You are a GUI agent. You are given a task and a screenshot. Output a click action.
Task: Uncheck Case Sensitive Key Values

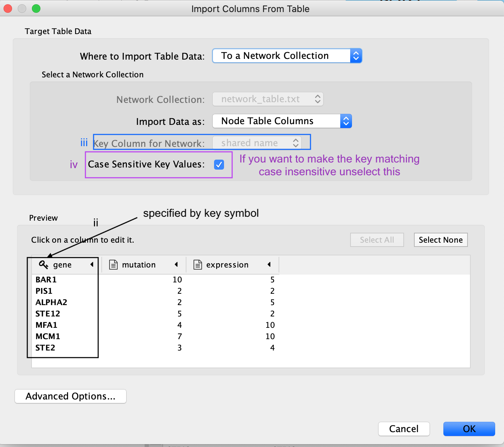(219, 165)
